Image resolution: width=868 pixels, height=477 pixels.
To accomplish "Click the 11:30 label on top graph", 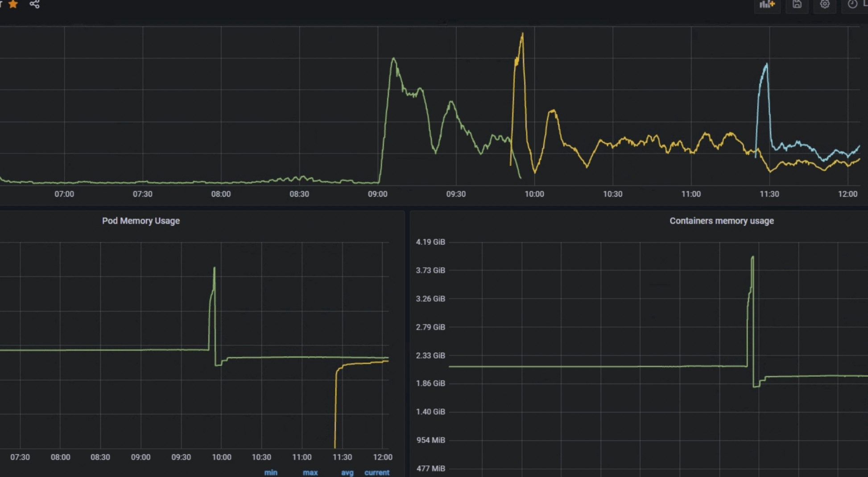I will pyautogui.click(x=769, y=194).
